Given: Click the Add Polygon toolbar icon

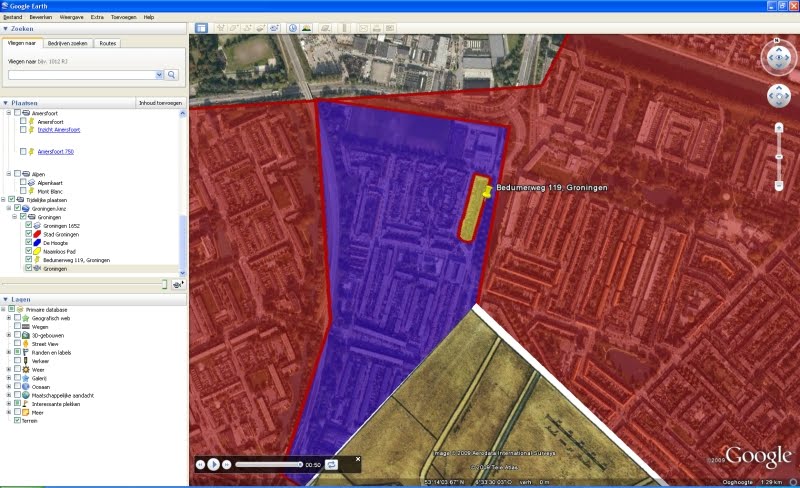Looking at the screenshot, I should [234, 28].
